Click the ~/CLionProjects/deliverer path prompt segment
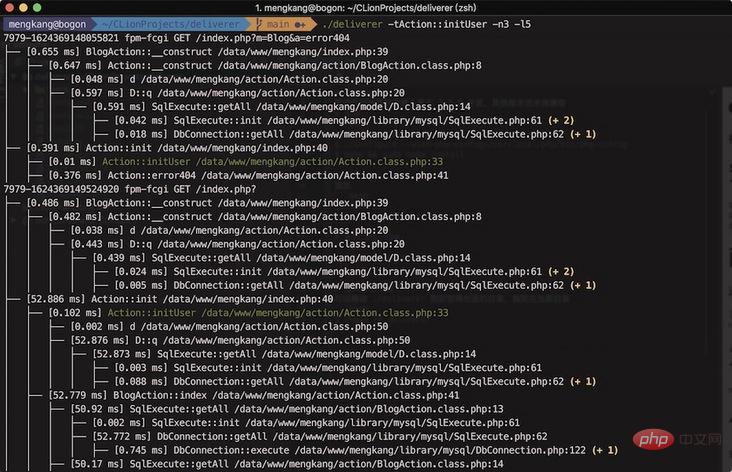The width and height of the screenshot is (732, 472). pyautogui.click(x=171, y=24)
